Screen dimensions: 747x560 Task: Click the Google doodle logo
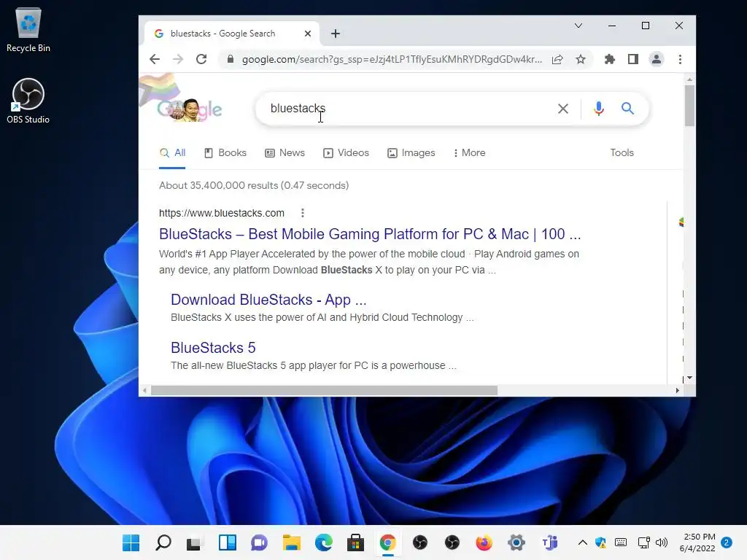[x=190, y=109]
